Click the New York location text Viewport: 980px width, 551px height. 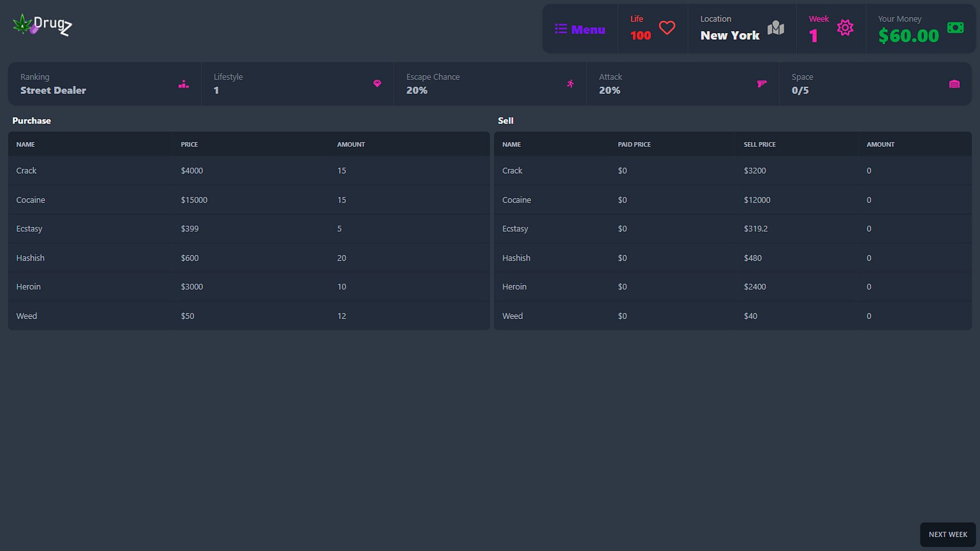click(x=729, y=36)
